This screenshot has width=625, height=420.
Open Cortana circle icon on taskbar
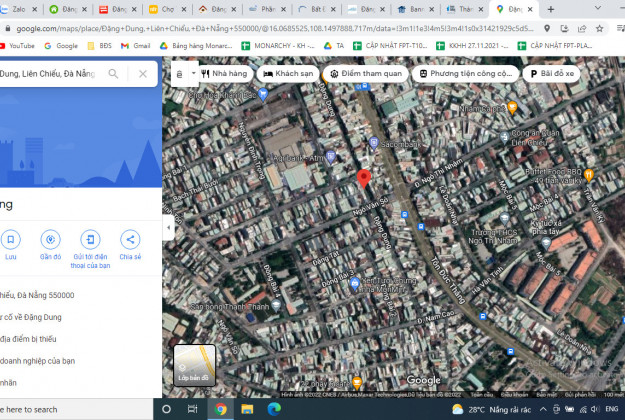(167, 409)
